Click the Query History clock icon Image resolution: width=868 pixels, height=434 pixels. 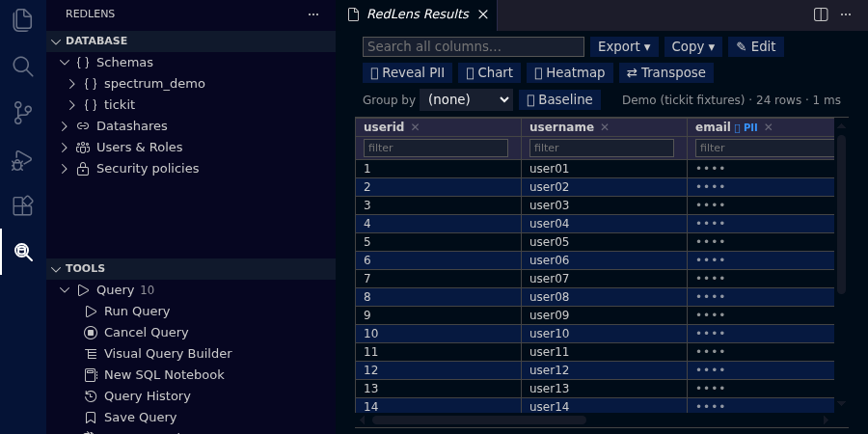tap(91, 395)
